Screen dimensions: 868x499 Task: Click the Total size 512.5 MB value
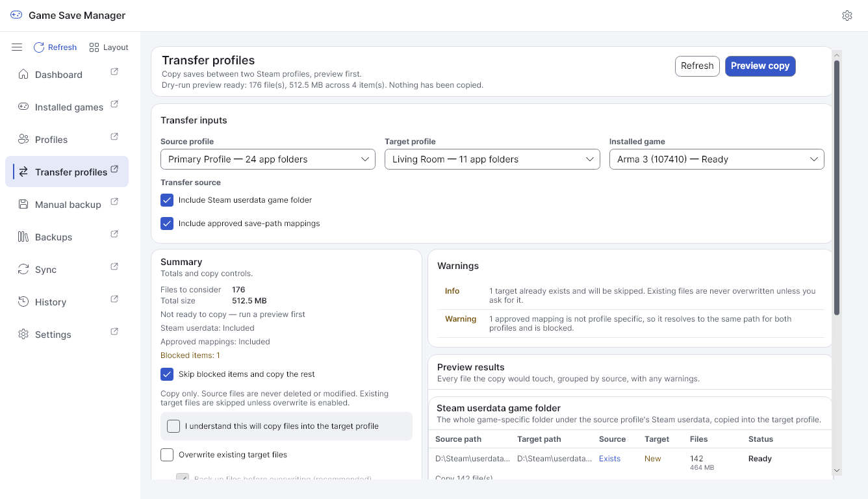point(249,301)
